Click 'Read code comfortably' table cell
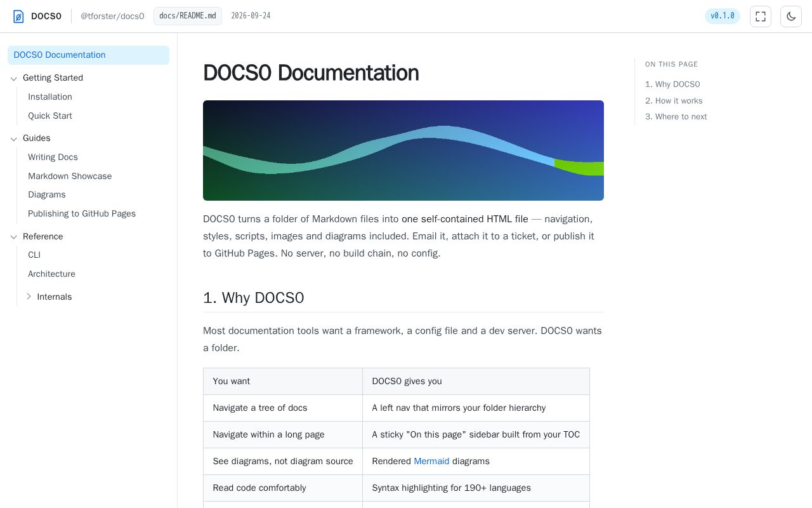Screen dimensions: 812x508 (283, 488)
